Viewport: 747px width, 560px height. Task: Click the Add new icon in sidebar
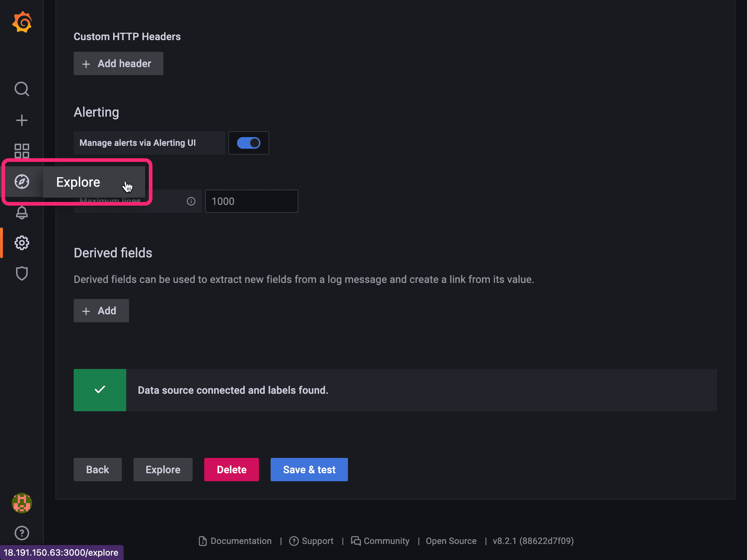(x=22, y=120)
